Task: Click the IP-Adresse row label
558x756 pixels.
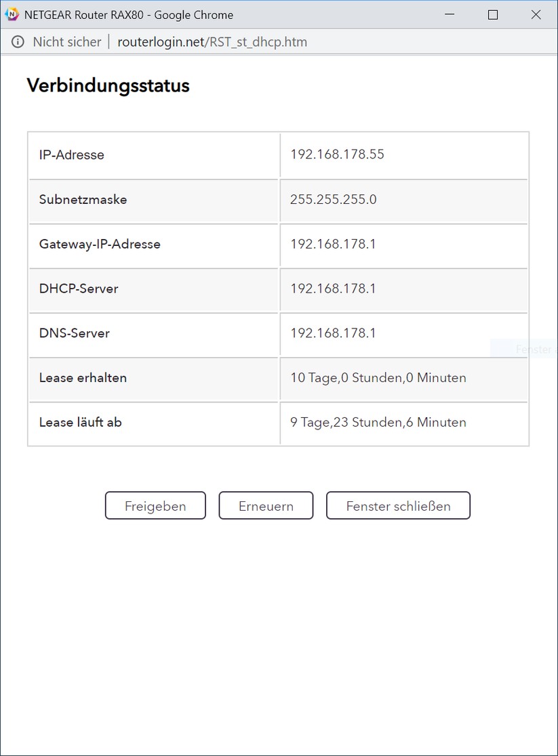Action: 72,155
